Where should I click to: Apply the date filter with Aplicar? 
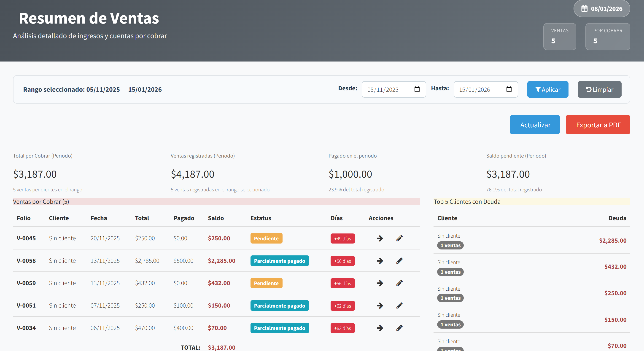(547, 89)
